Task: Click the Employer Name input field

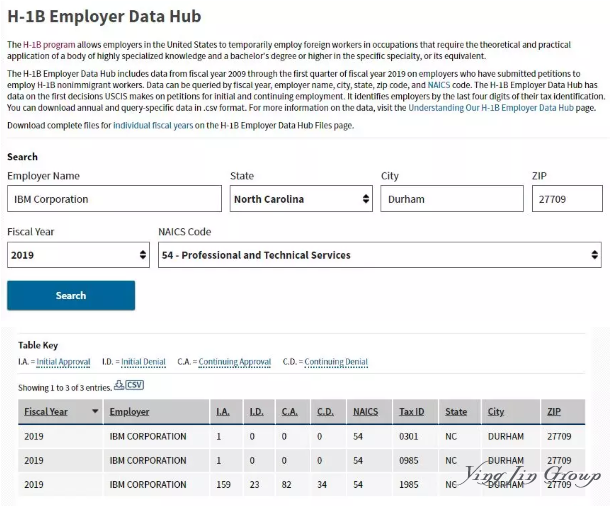Action: 115,199
